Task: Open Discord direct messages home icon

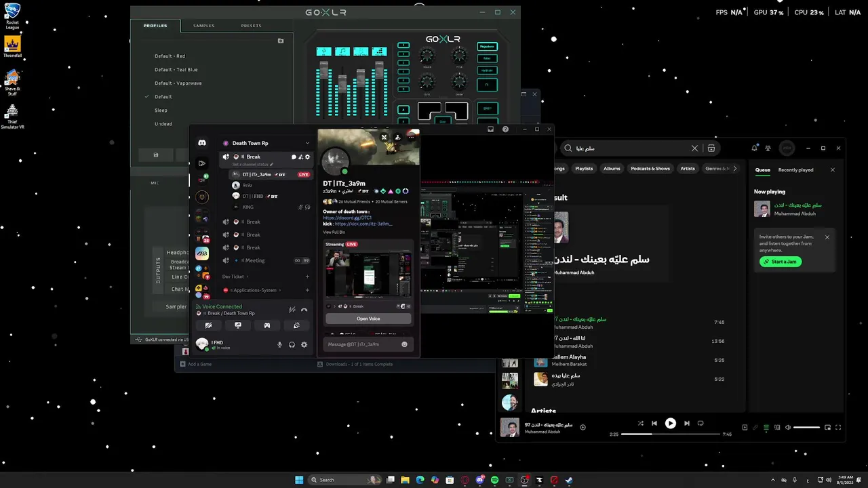Action: [x=202, y=143]
